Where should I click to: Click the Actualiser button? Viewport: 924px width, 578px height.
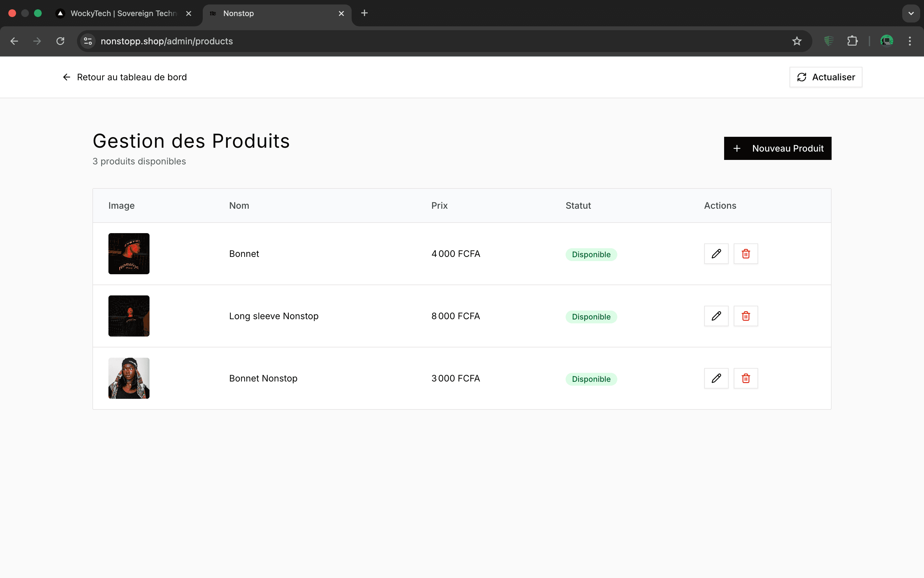(x=826, y=77)
